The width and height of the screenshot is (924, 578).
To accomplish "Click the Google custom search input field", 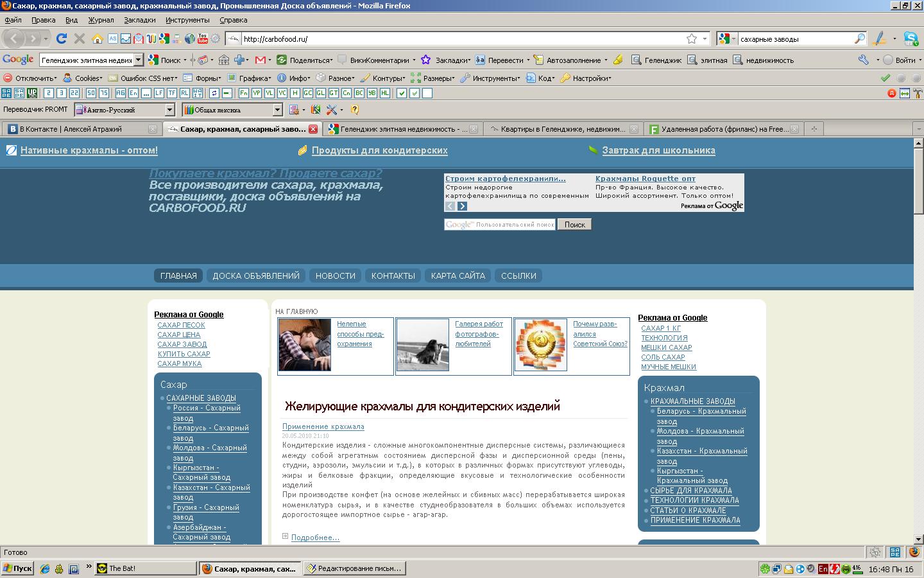I will coord(500,224).
